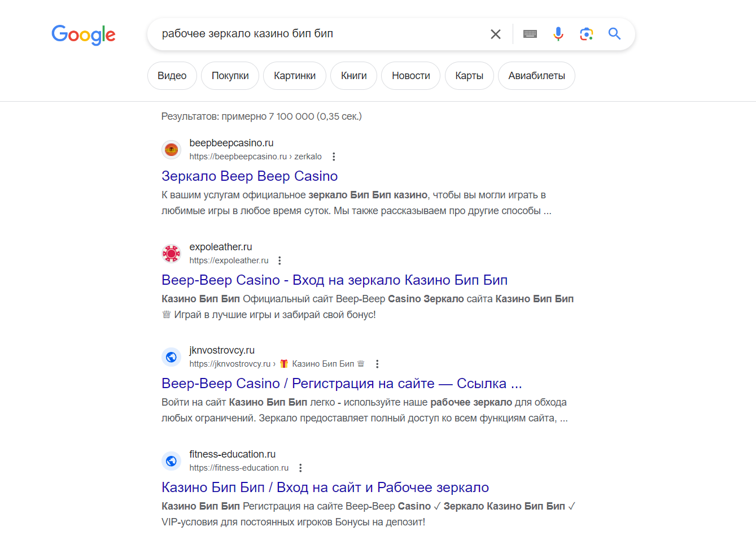The height and width of the screenshot is (548, 756).
Task: Click the https://expoleather.ru URL
Action: click(x=229, y=260)
